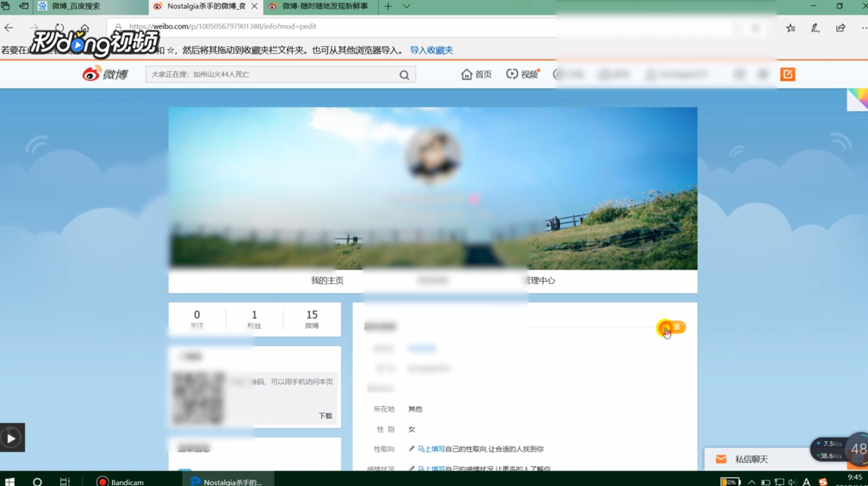The image size is (868, 486).
Task: Click the set tabs aside icon
Action: click(24, 6)
